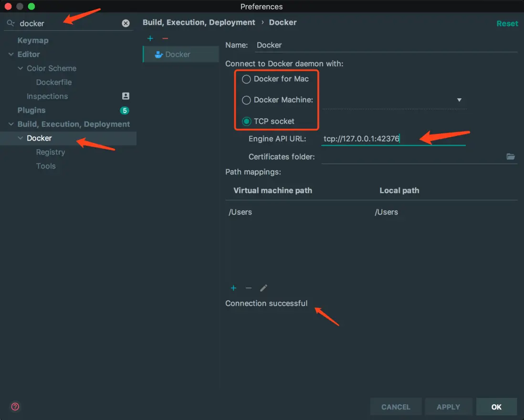The width and height of the screenshot is (524, 420).
Task: Open the help question mark
Action: (15, 406)
